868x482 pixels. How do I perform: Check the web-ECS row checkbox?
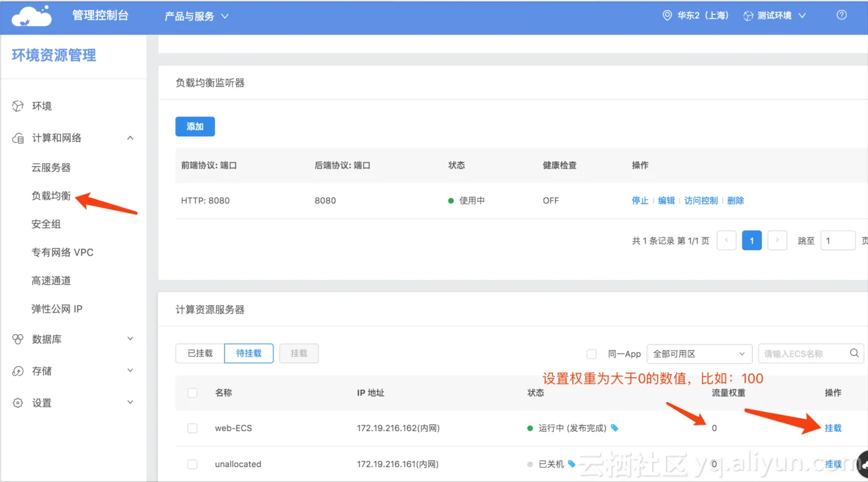(192, 428)
